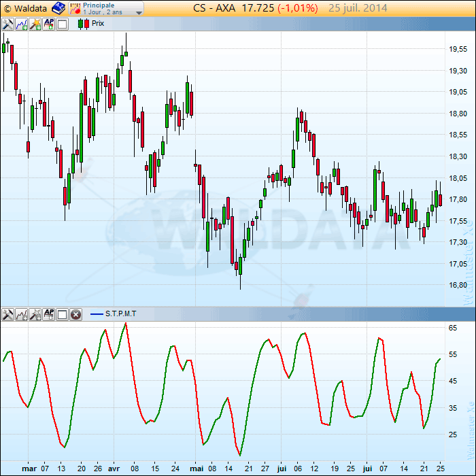Click the CS - AXA stock title
Screen dimensions: 476x476
pyautogui.click(x=218, y=8)
